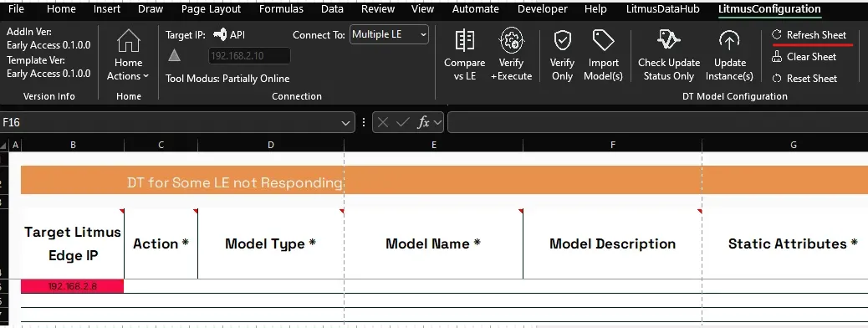Open the Page Layout tab
The image size is (868, 328).
211,9
